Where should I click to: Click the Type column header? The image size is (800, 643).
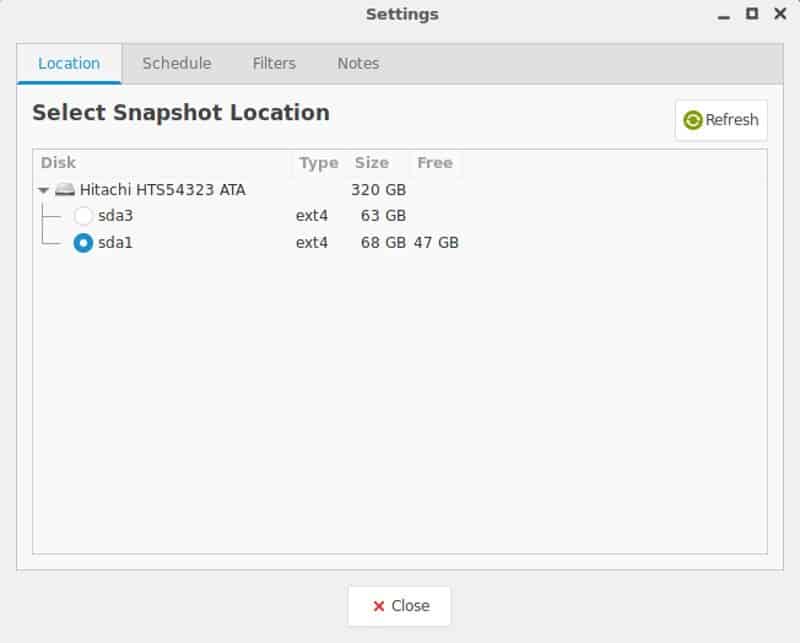(318, 163)
